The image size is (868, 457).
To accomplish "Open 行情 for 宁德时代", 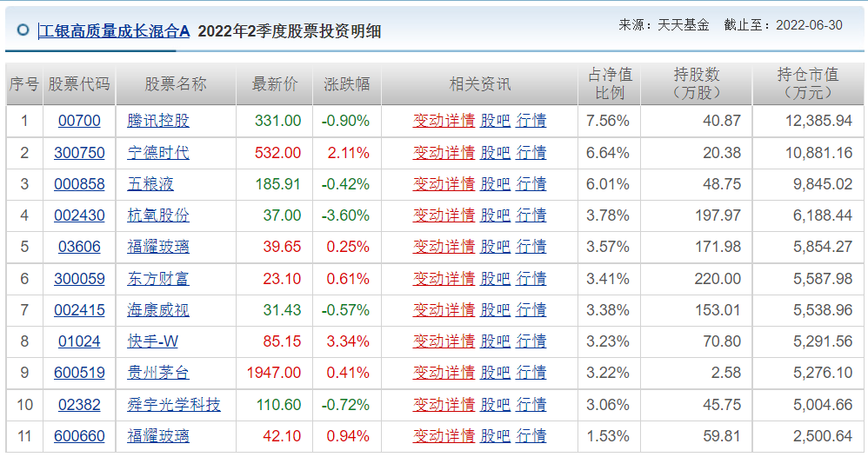I will click(x=531, y=153).
